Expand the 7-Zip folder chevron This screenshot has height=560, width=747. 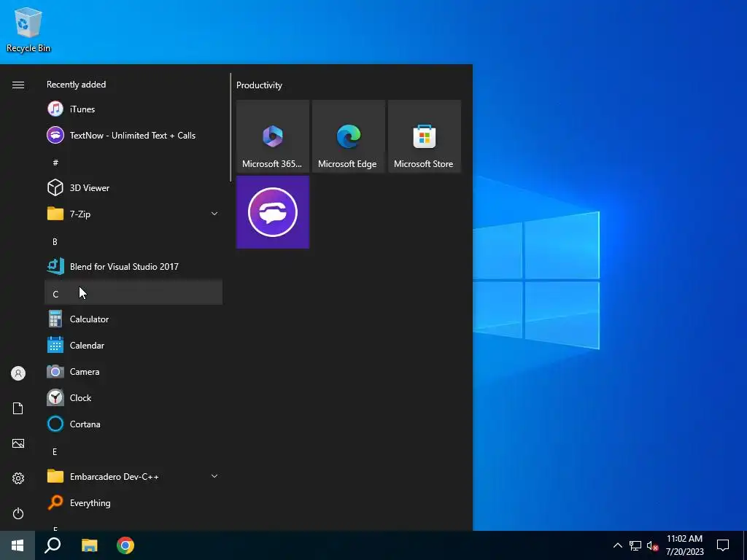214,214
